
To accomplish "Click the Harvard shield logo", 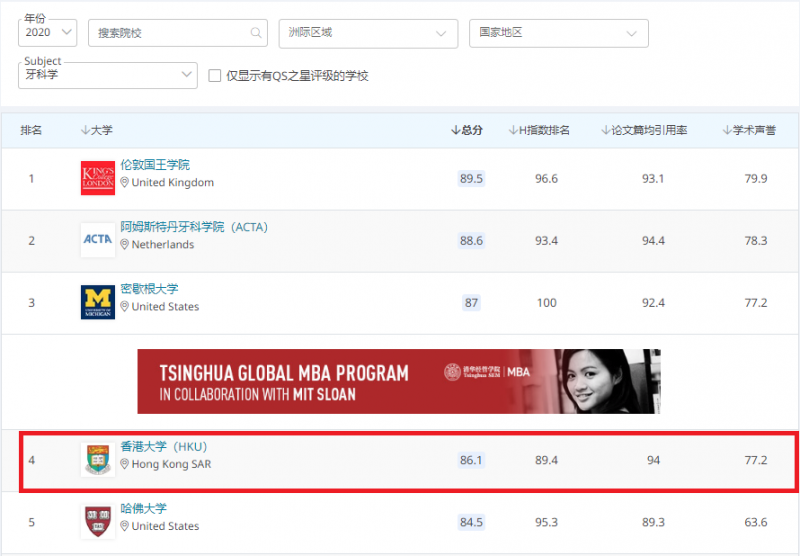I will [98, 521].
